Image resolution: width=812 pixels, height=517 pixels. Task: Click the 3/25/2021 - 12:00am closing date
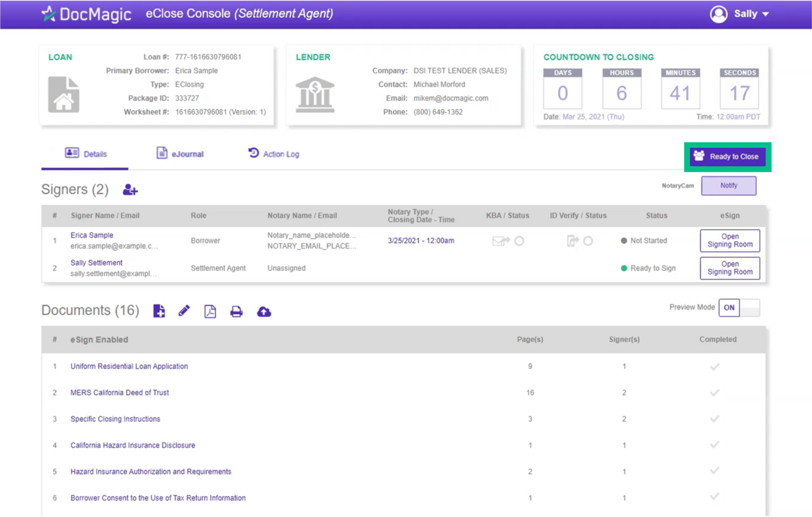click(421, 241)
